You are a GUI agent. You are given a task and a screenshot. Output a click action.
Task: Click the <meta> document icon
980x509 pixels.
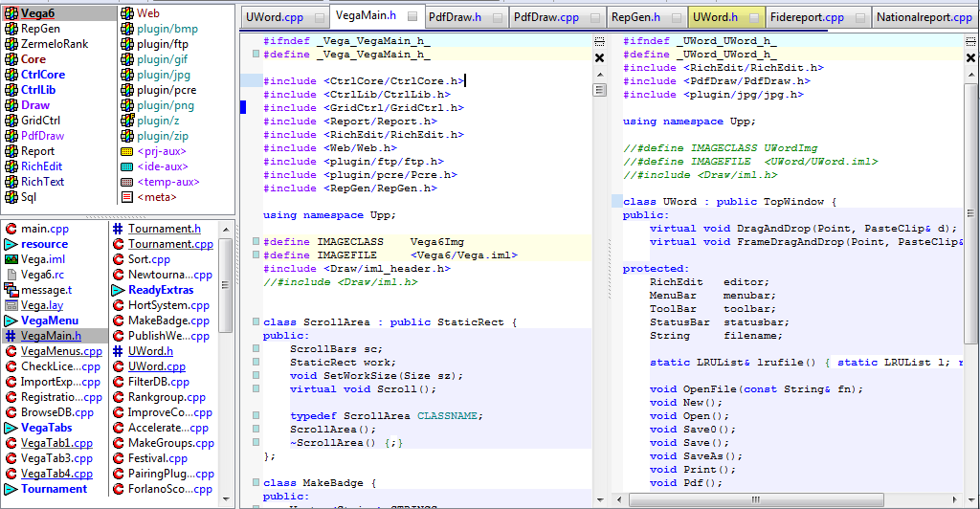[126, 197]
